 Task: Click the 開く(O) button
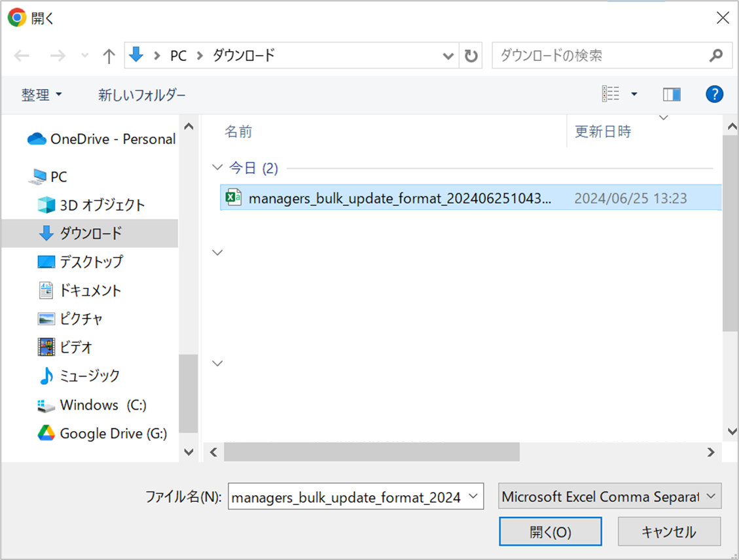click(550, 532)
